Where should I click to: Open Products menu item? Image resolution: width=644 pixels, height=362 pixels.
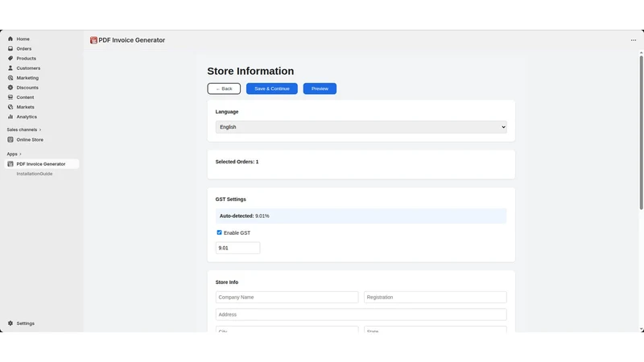27,58
